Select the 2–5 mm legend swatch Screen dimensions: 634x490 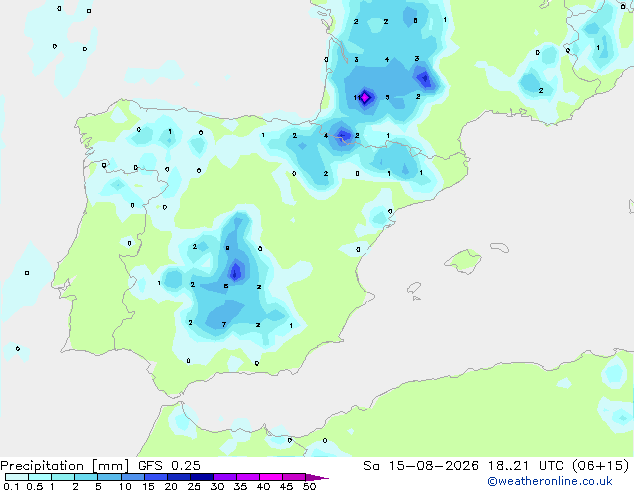point(86,477)
